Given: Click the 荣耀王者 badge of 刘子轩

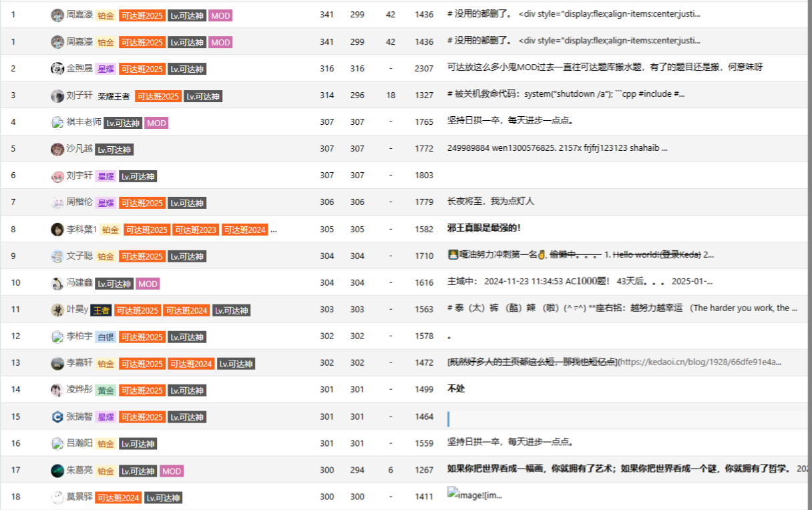Looking at the screenshot, I should [114, 96].
